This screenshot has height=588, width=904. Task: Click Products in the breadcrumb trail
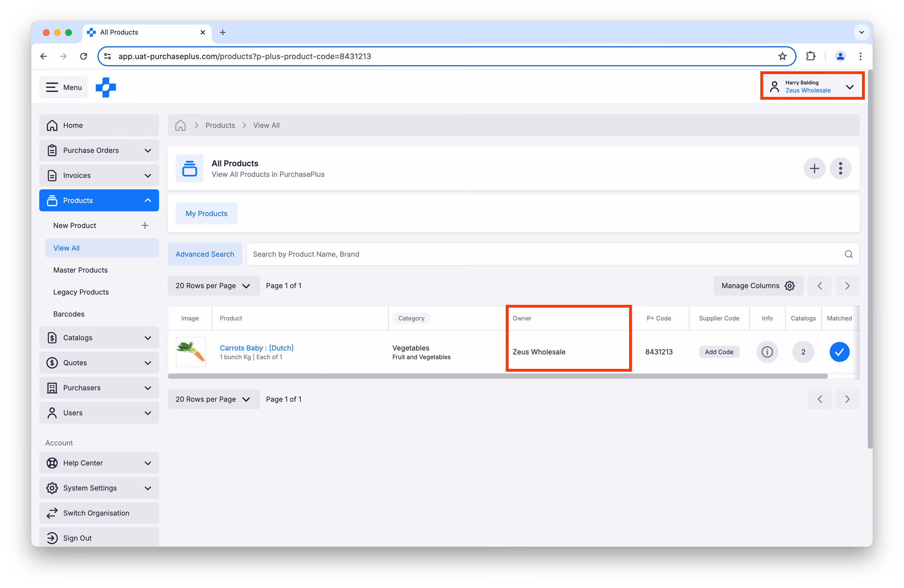(220, 125)
